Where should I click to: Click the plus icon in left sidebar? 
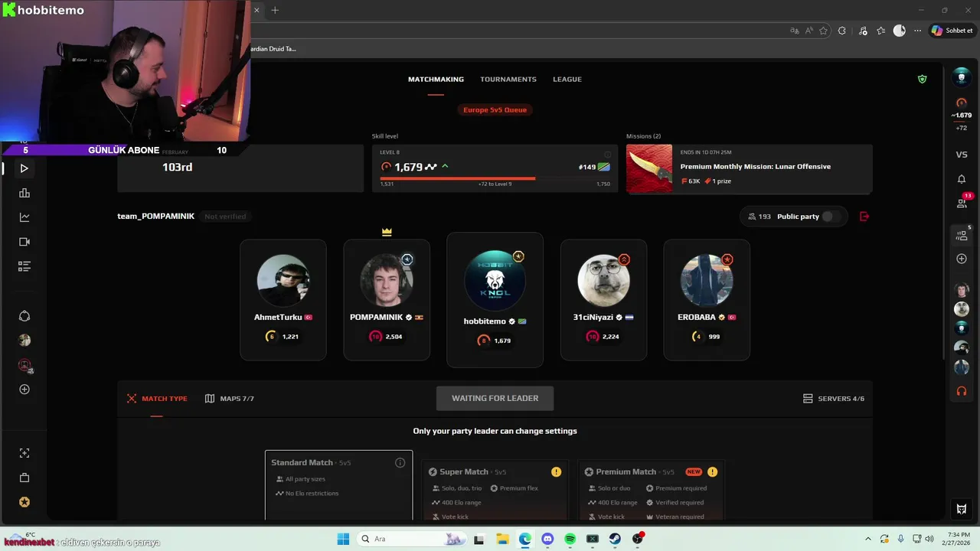click(x=24, y=390)
